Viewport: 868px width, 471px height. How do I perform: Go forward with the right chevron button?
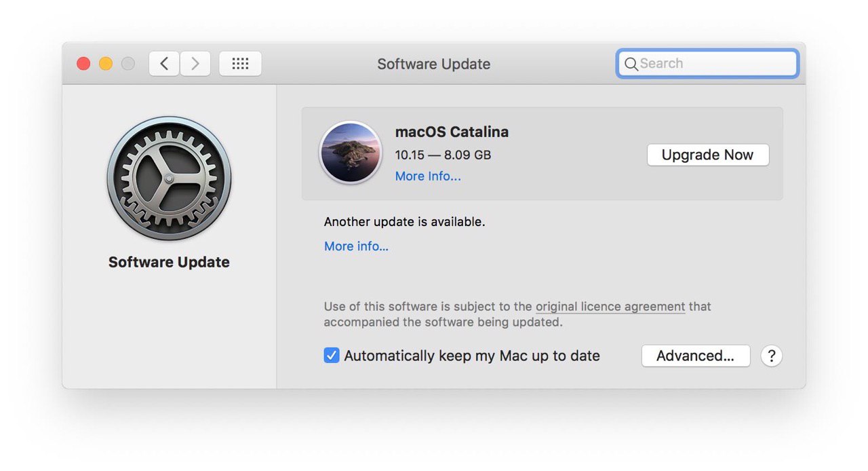pos(195,64)
